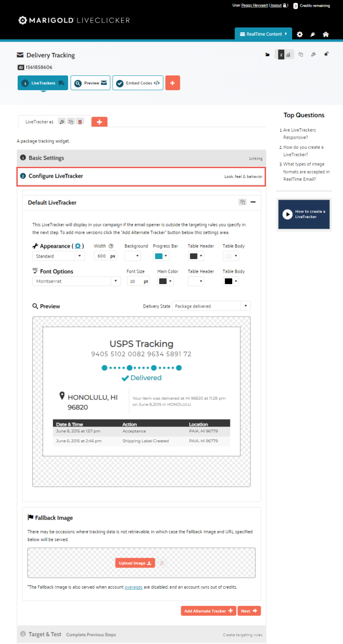Open the Delivery State dropdown
The width and height of the screenshot is (343, 644).
click(x=211, y=306)
